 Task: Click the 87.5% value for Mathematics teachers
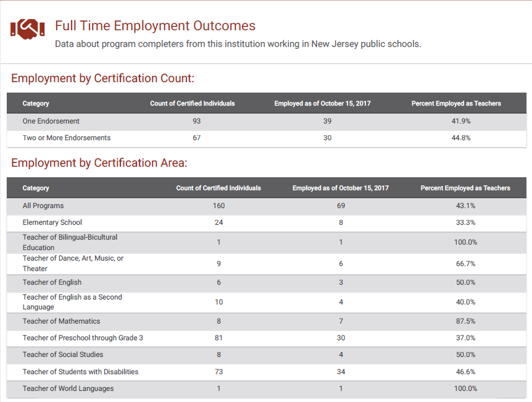click(x=465, y=321)
